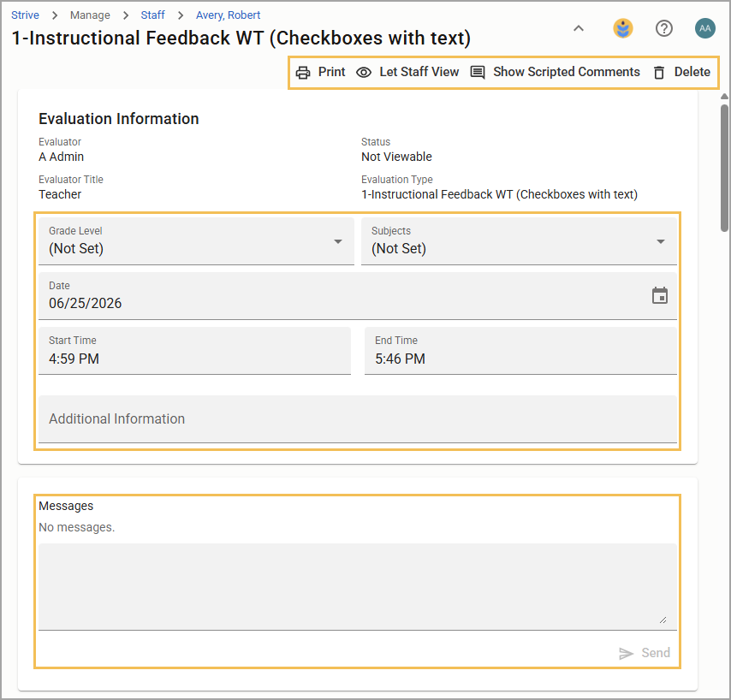Click the scripted comments icon

478,72
